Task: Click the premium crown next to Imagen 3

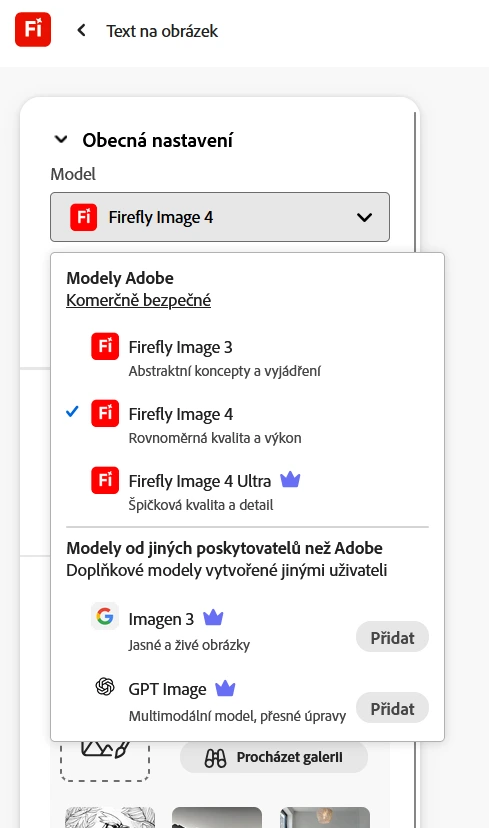Action: tap(213, 617)
